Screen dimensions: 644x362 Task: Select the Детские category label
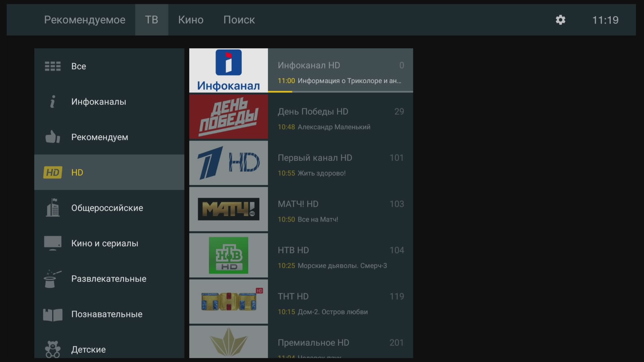coord(88,349)
